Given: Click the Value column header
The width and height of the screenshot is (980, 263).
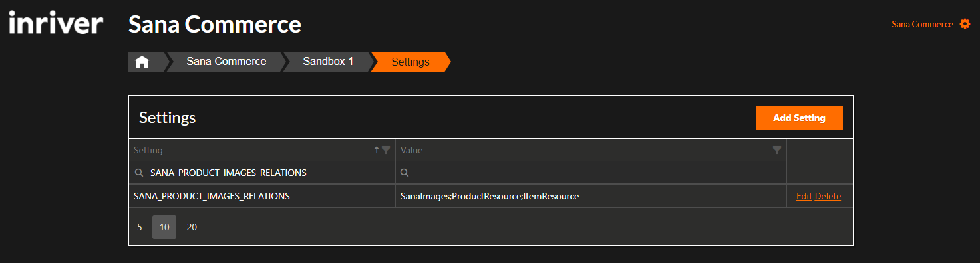Looking at the screenshot, I should tap(591, 150).
